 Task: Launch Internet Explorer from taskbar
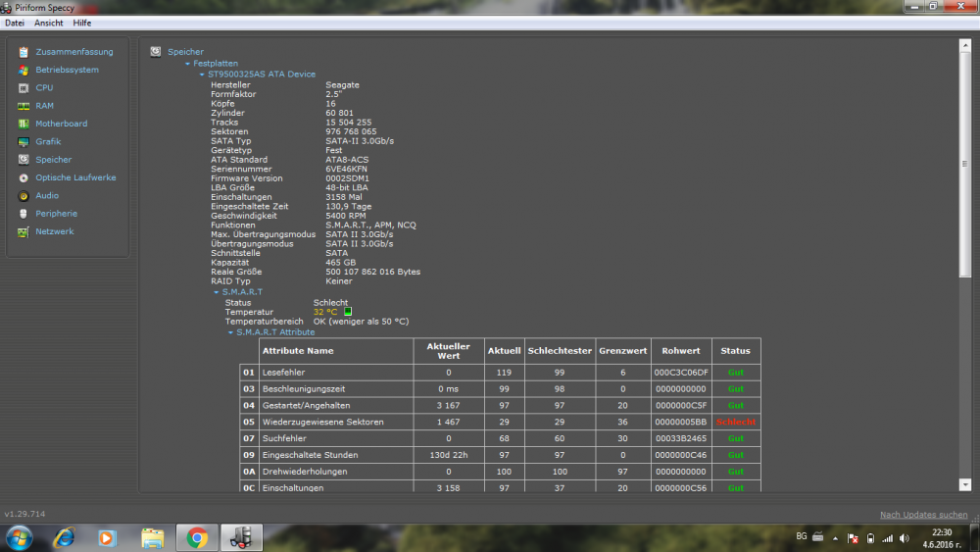pyautogui.click(x=64, y=537)
